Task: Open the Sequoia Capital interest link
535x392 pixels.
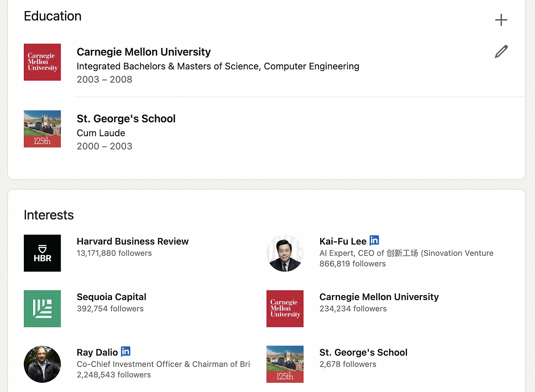Action: click(111, 297)
